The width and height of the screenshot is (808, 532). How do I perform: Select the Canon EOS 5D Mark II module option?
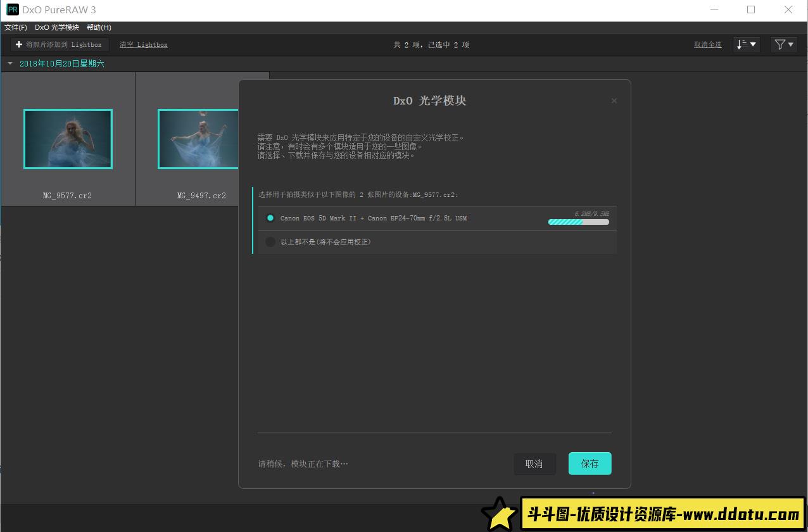[x=270, y=218]
